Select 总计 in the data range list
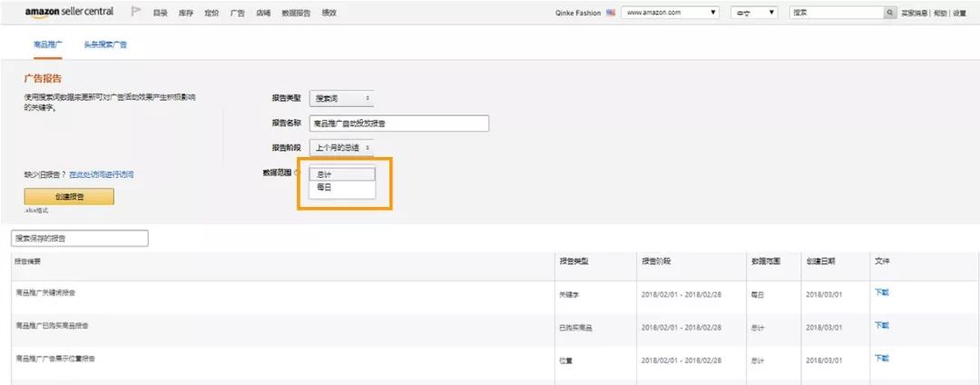Screen dimensions: 980x385 (x=341, y=174)
